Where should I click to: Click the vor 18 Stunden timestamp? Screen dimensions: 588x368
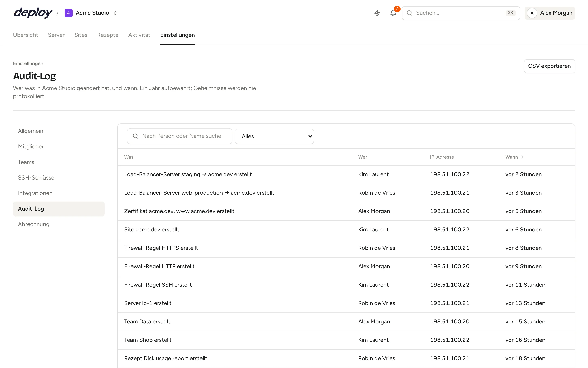pyautogui.click(x=525, y=359)
